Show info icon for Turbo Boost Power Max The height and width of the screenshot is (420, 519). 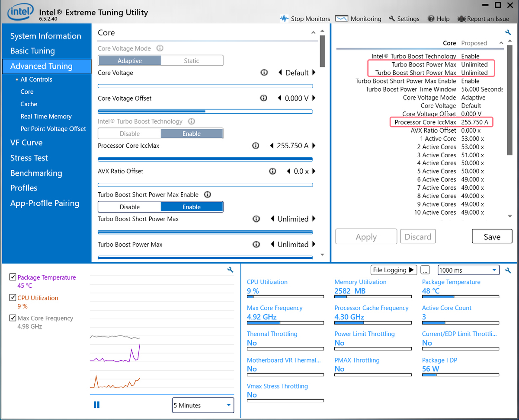tap(256, 244)
